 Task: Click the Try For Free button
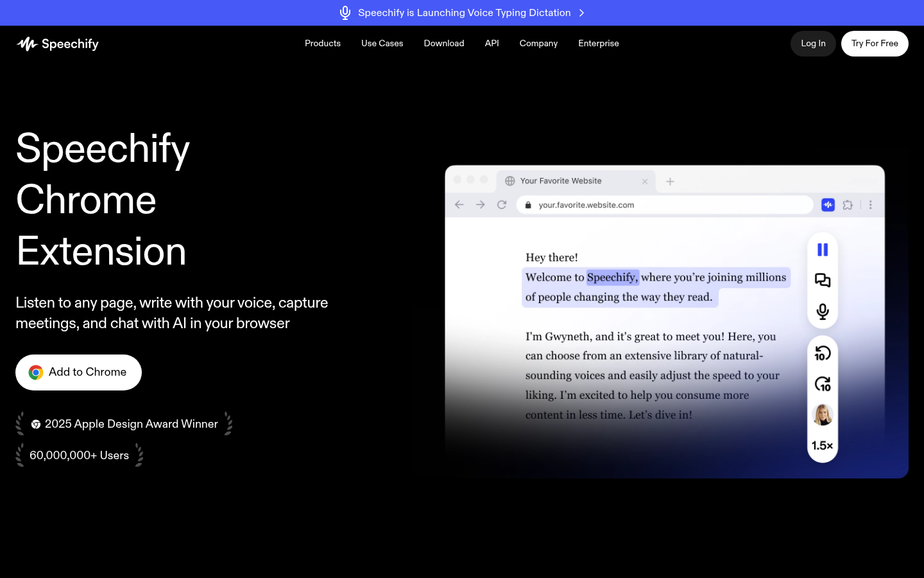[x=875, y=44]
